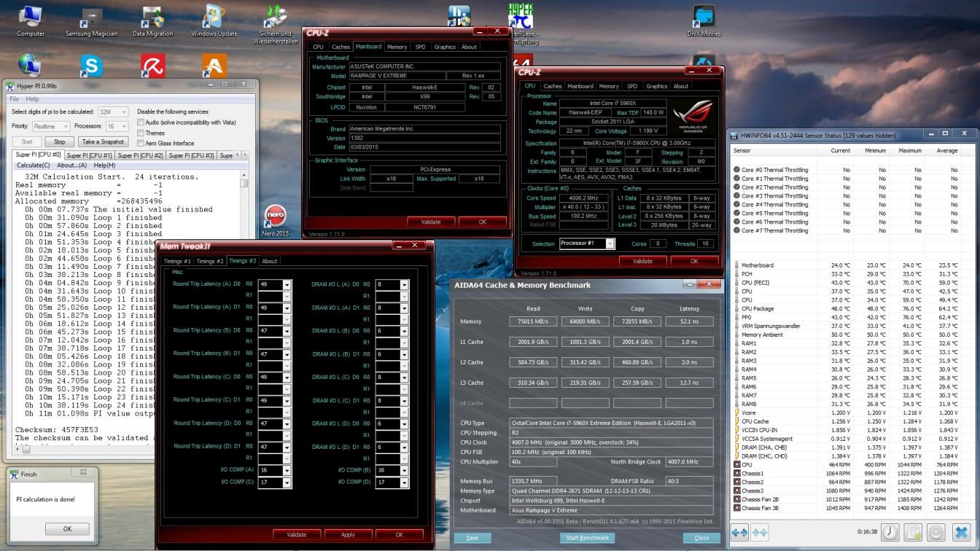This screenshot has width=980, height=551.
Task: Expand the I/O COMP (A) value dropdown
Action: click(287, 471)
